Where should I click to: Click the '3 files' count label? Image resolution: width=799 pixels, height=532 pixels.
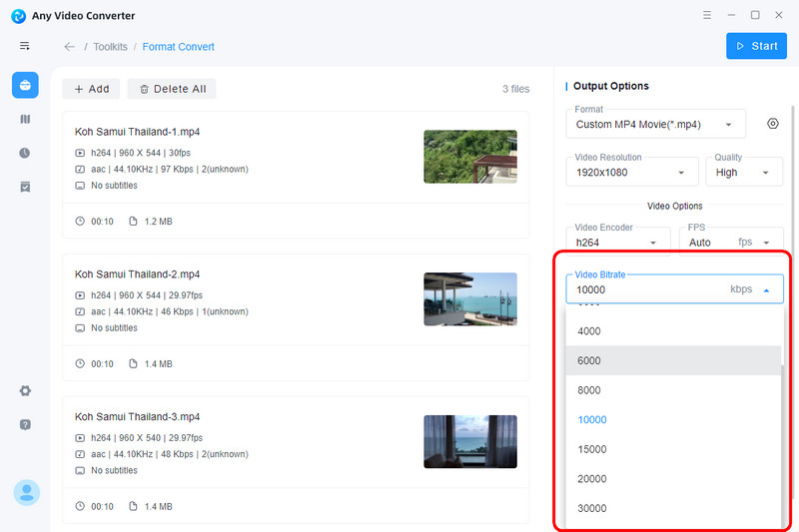click(x=515, y=89)
